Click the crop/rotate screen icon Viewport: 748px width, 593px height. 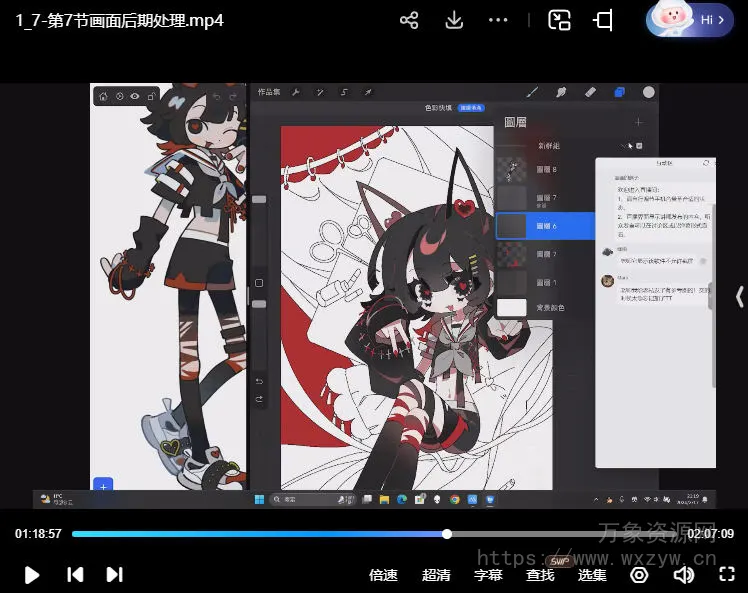603,20
